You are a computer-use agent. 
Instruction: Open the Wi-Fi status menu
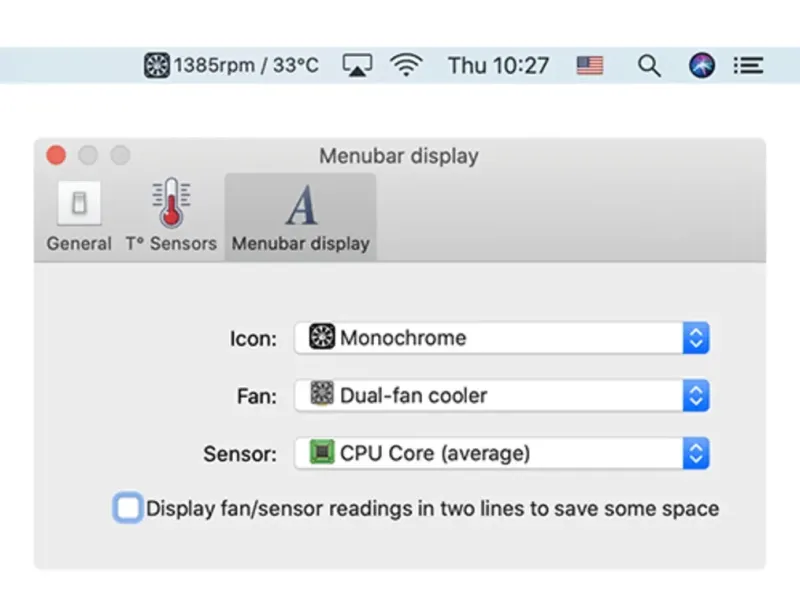pos(406,66)
